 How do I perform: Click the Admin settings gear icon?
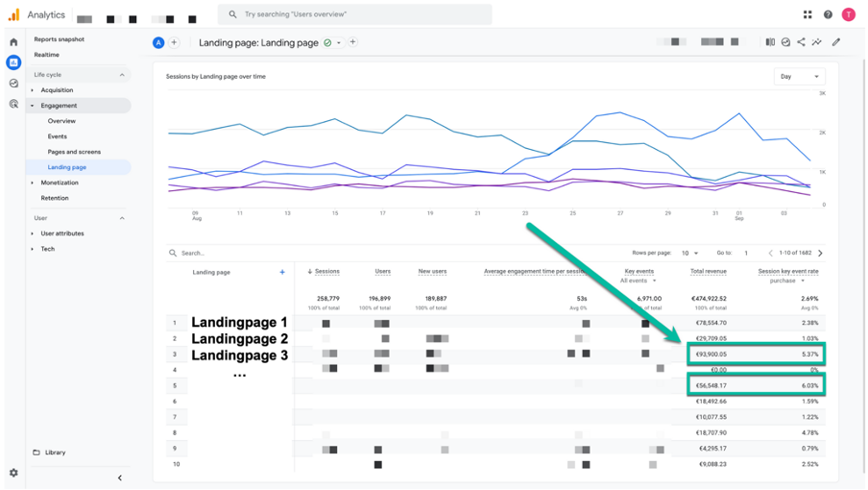click(13, 473)
